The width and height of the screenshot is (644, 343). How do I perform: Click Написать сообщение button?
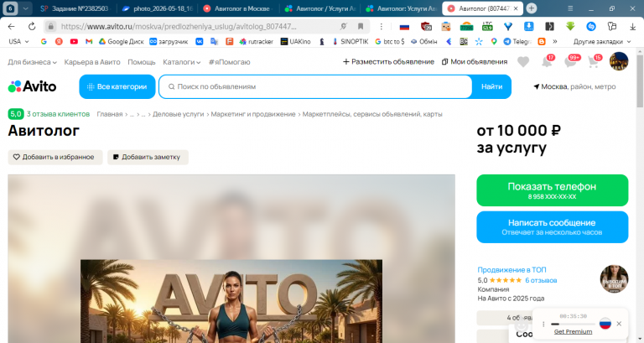click(552, 226)
